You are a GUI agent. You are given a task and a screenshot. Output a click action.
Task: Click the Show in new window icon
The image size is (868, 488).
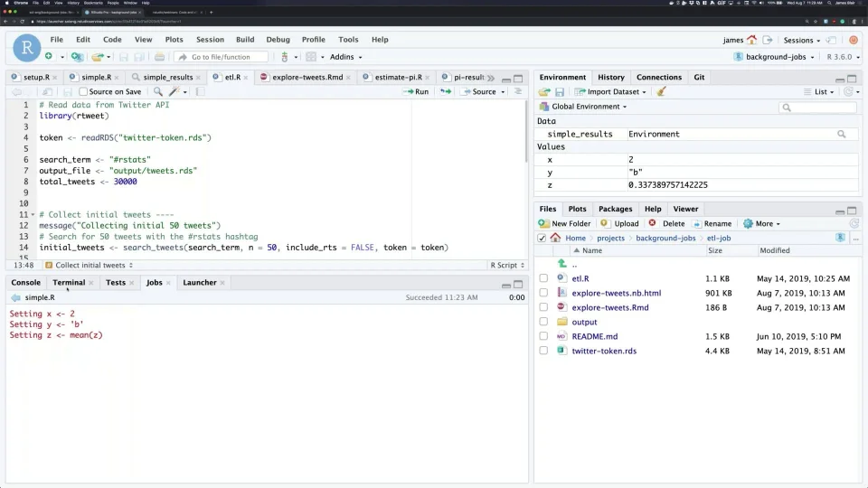click(48, 91)
